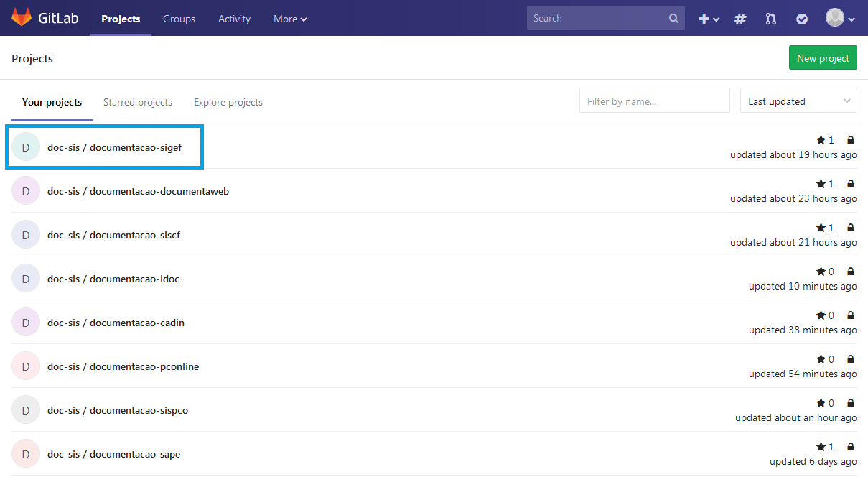Open the Last updated sort dropdown
Viewport: 868px width, 477px height.
[798, 101]
